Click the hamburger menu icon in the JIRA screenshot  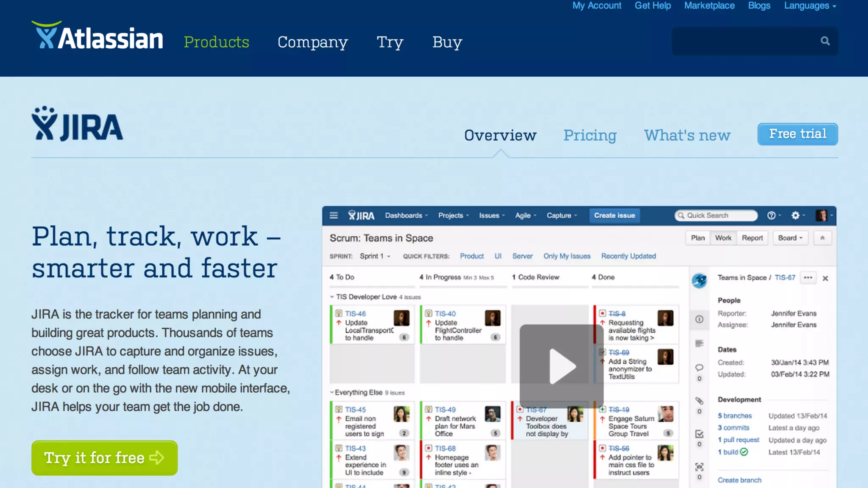coord(334,216)
